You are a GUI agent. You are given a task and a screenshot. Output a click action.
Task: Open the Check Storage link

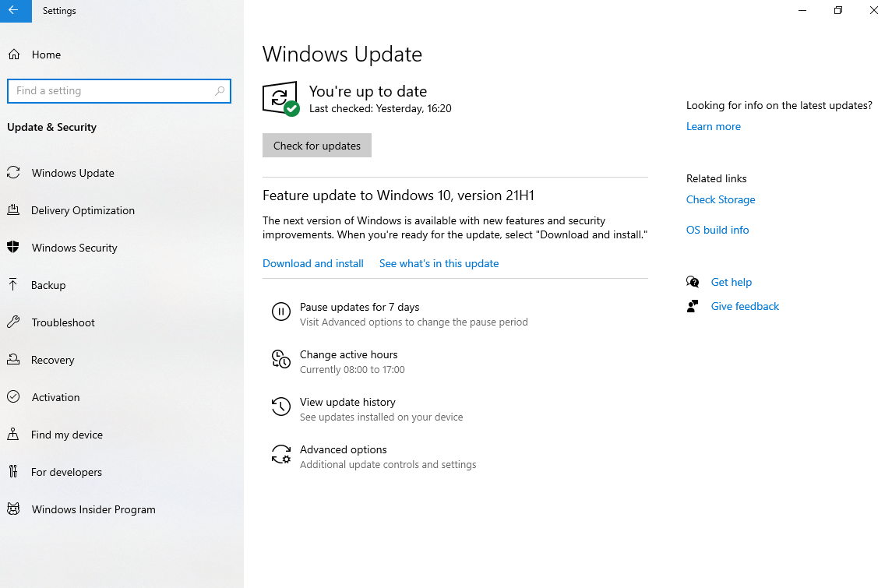[x=721, y=199]
